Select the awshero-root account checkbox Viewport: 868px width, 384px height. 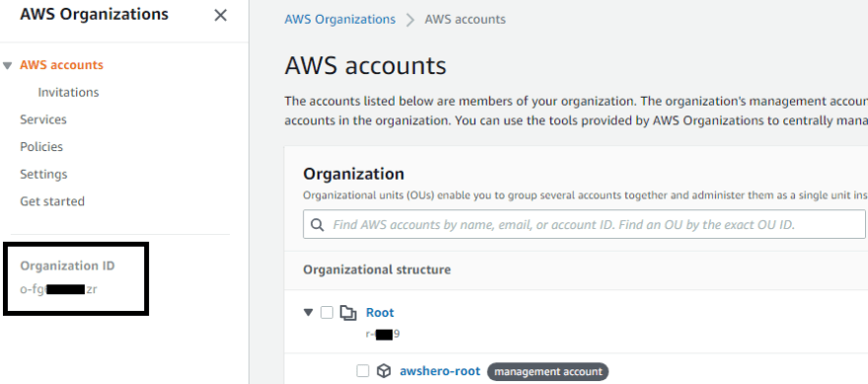point(363,371)
